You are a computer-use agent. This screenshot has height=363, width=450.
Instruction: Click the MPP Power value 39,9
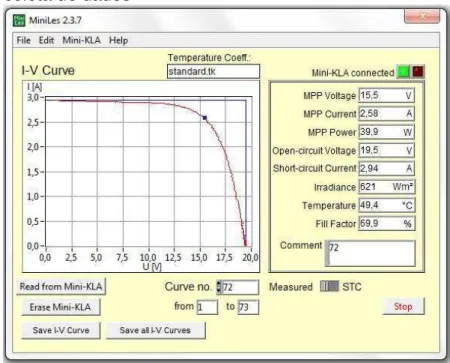pos(386,132)
